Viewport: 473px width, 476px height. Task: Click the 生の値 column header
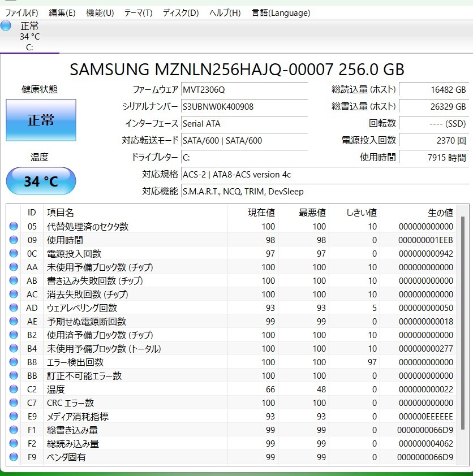point(418,213)
